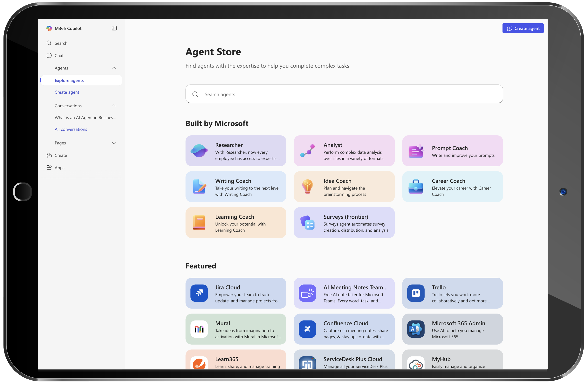Click the Career Coach briefcase icon
This screenshot has height=384, width=588.
click(416, 187)
